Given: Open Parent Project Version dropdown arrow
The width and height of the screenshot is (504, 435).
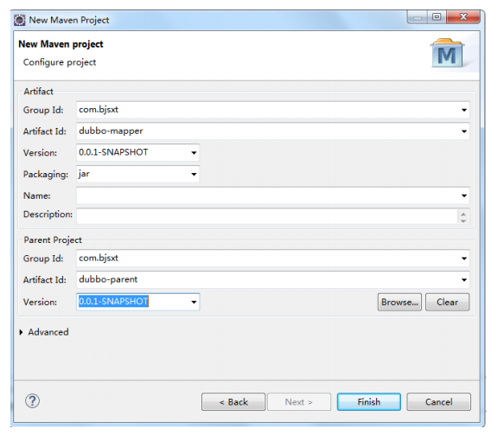Looking at the screenshot, I should (x=194, y=302).
